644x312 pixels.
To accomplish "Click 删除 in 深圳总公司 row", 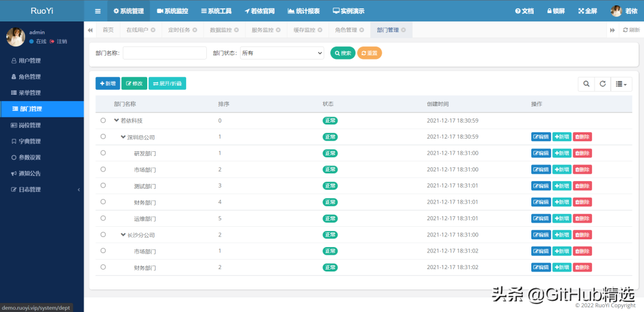I will pyautogui.click(x=583, y=136).
